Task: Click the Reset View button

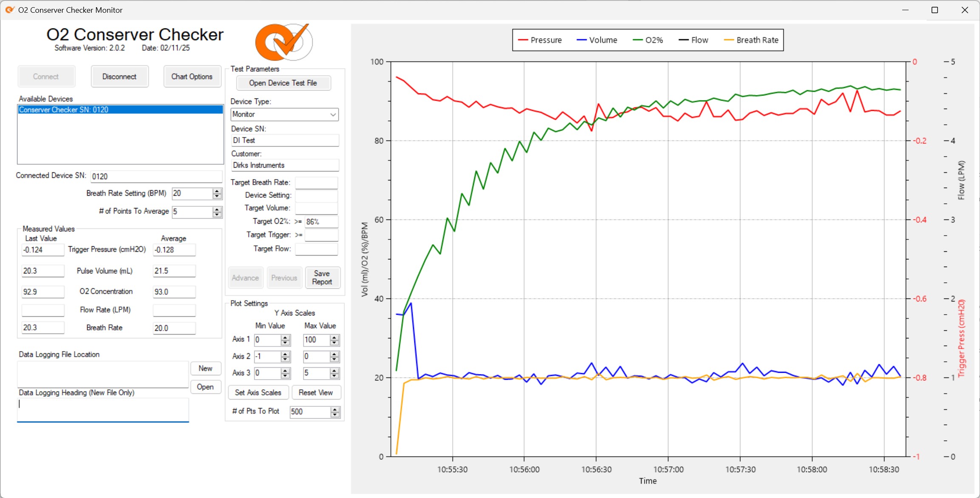Action: click(316, 393)
